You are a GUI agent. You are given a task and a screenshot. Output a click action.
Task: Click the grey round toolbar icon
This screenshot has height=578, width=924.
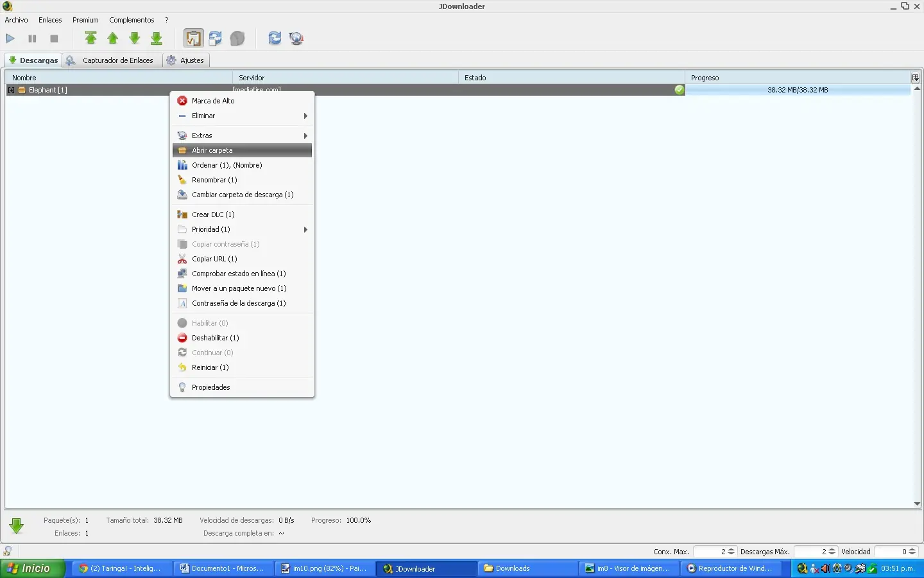[x=237, y=39]
